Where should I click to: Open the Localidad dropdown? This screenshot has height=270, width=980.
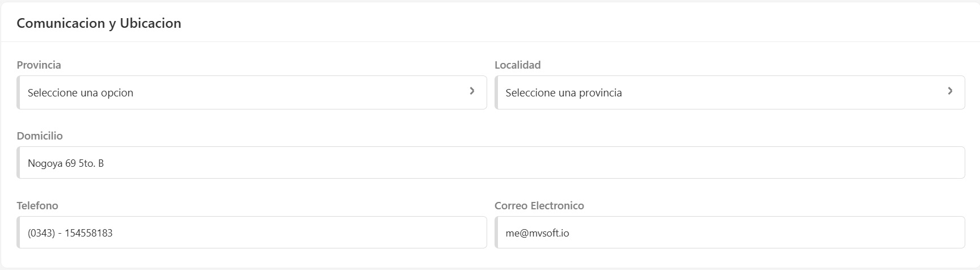coord(729,92)
